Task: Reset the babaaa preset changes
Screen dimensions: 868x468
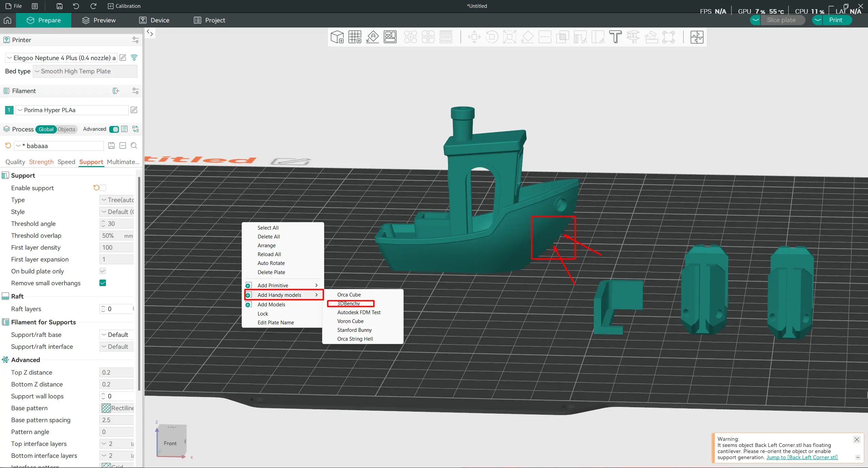Action: point(8,146)
